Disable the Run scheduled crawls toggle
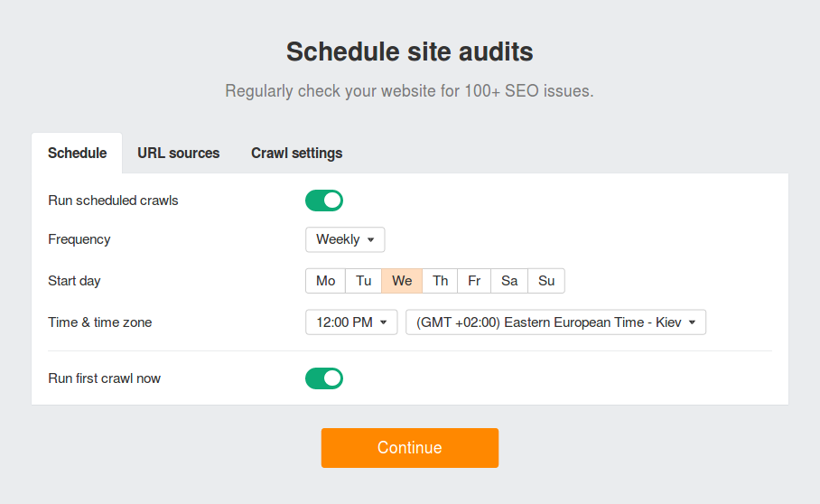The image size is (820, 504). 324,201
